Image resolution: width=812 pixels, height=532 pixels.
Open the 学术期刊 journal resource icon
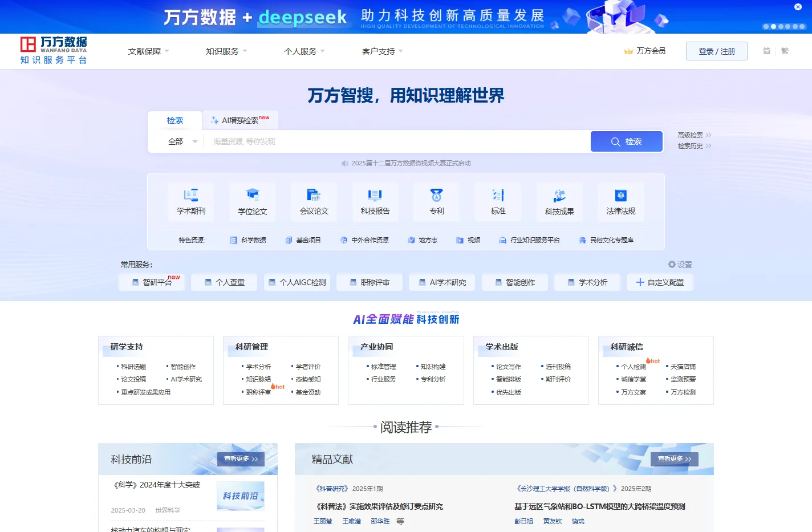[x=191, y=201]
